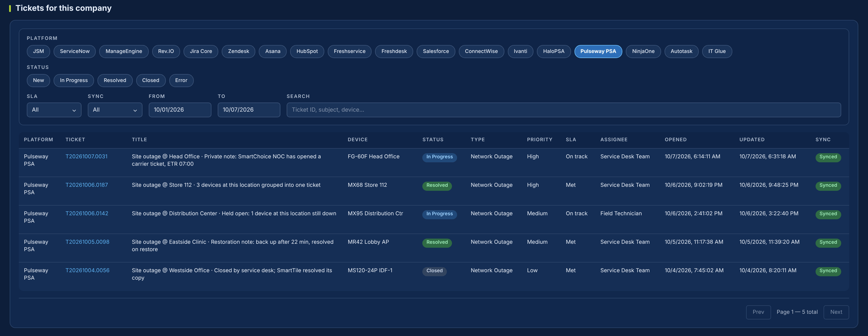Filter by Asana platform
The image size is (868, 336).
point(273,51)
